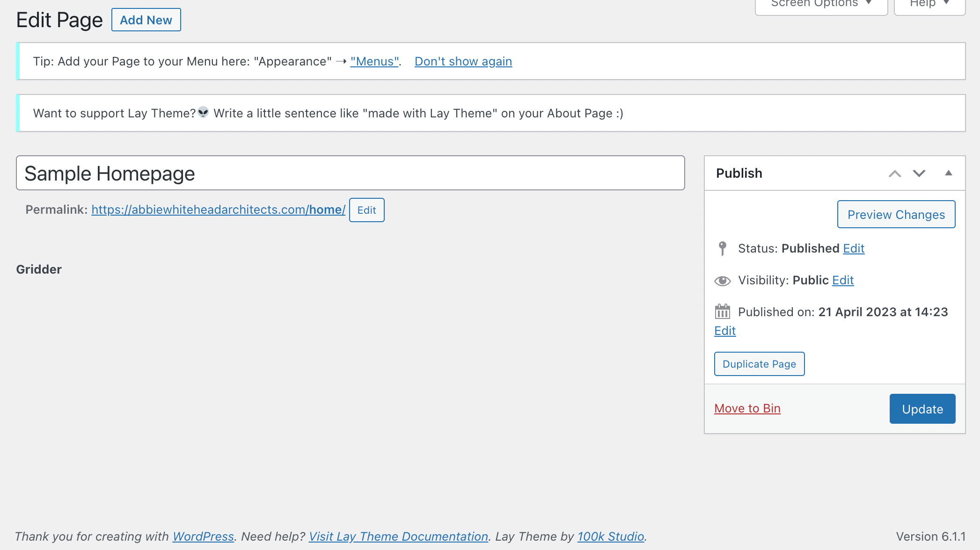
Task: Click the status pin icon
Action: tap(722, 248)
